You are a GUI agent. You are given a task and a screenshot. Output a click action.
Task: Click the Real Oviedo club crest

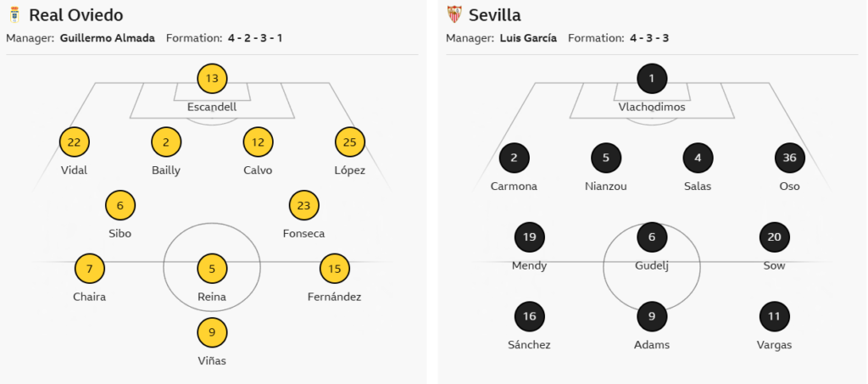point(14,14)
